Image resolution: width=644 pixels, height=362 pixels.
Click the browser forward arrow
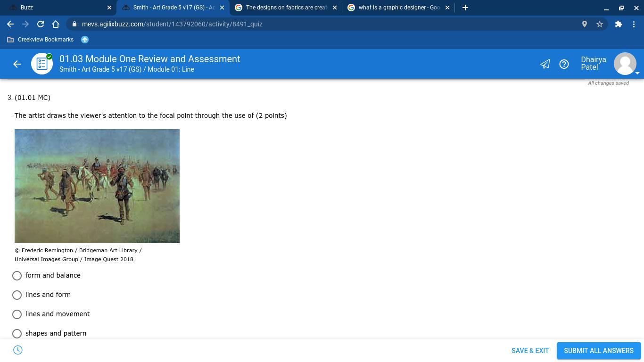[25, 24]
